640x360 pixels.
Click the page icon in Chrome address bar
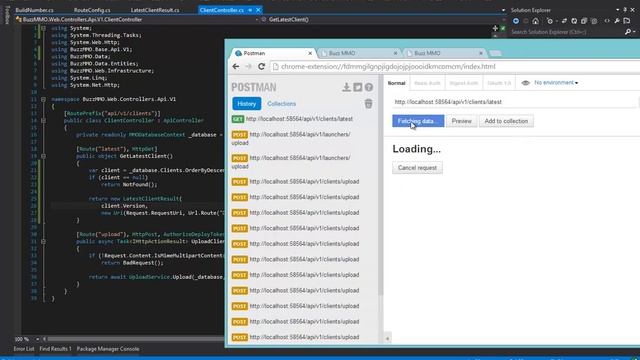point(276,67)
